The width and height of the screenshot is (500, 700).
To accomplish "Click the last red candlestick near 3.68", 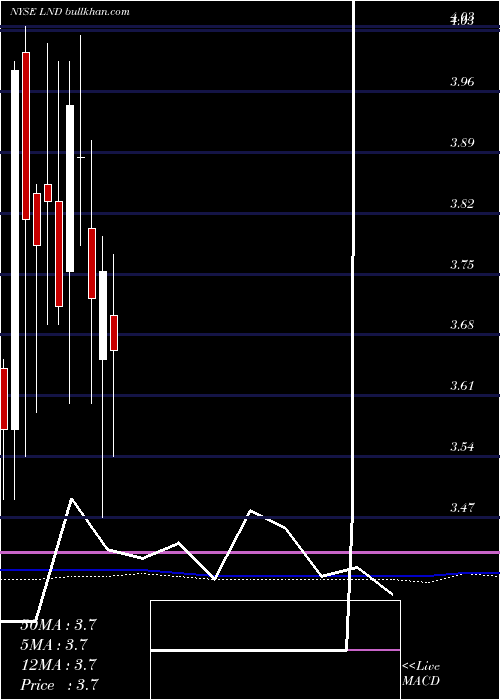I will 114,333.
